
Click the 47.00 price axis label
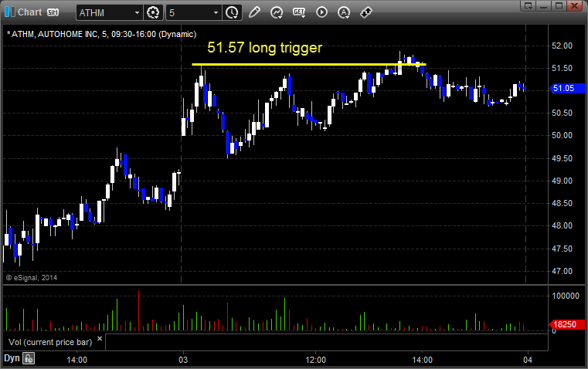pyautogui.click(x=563, y=271)
